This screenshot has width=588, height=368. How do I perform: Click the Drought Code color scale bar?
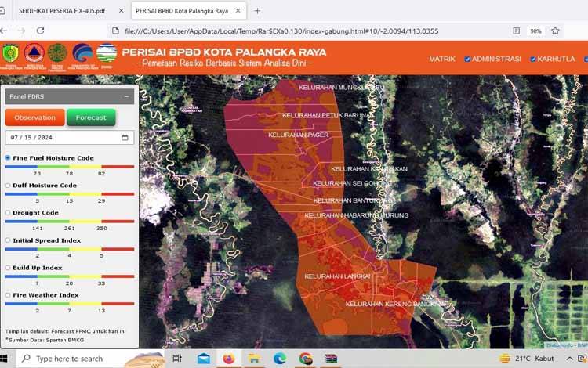point(69,222)
